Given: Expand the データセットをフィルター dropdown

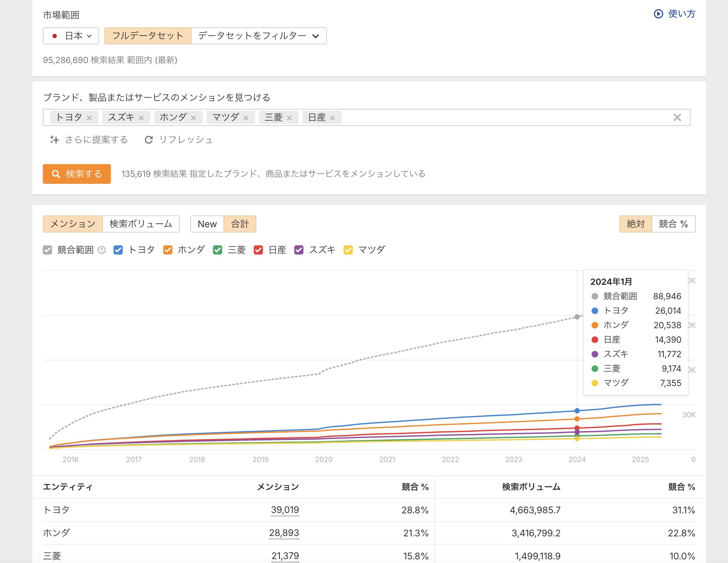Looking at the screenshot, I should click(259, 36).
